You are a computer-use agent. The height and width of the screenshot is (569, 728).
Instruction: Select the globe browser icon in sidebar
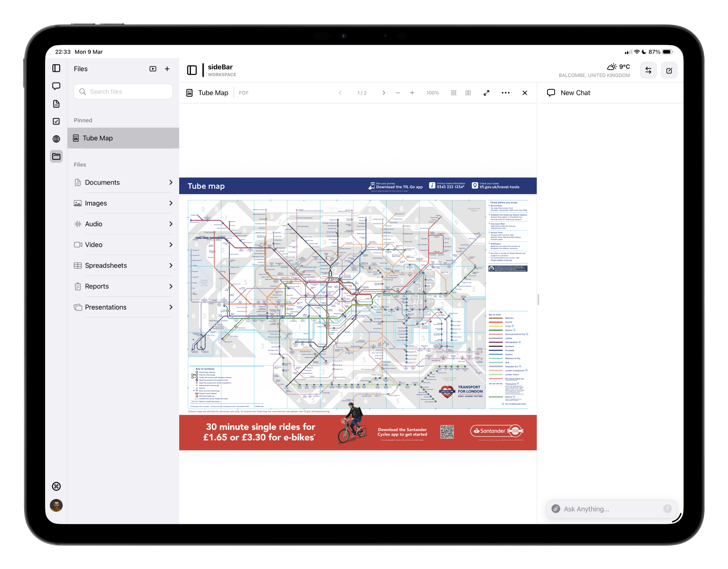[56, 139]
